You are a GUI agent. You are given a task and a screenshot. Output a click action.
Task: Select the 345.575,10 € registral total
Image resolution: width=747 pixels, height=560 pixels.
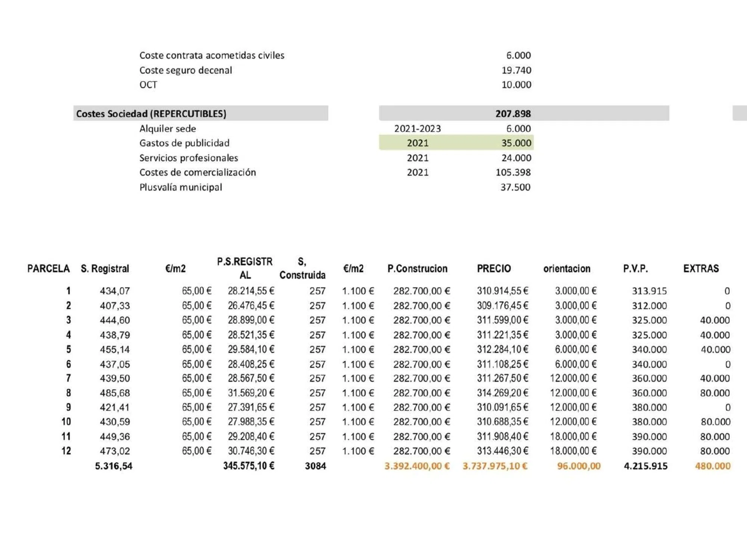(x=248, y=466)
